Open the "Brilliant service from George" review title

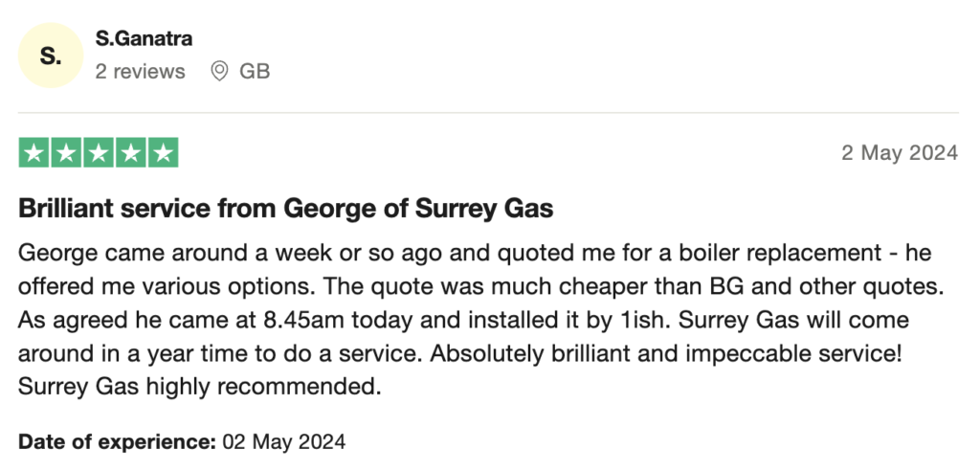[286, 208]
